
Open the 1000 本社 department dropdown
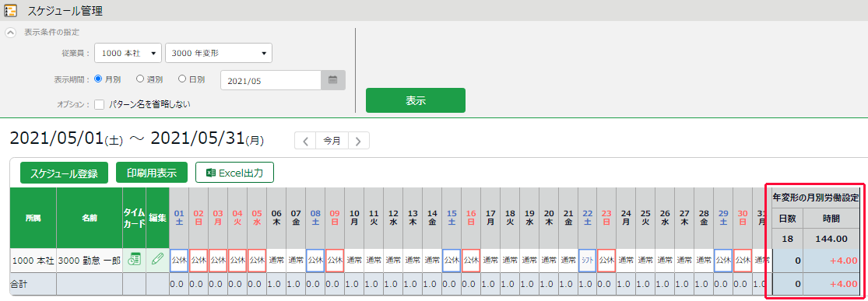coord(128,53)
